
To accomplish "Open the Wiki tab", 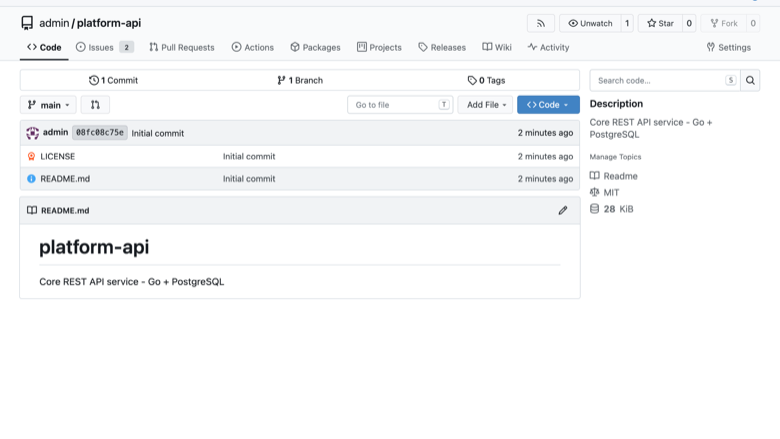I will pos(496,47).
